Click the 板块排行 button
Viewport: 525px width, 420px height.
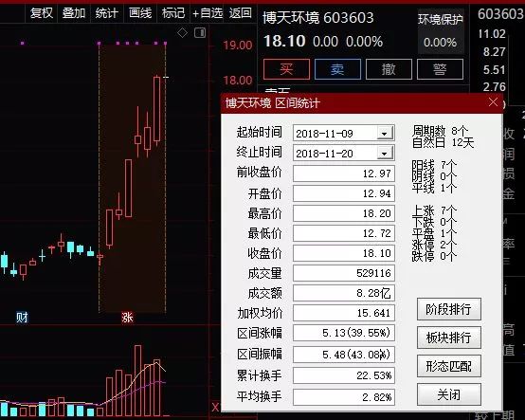(449, 338)
